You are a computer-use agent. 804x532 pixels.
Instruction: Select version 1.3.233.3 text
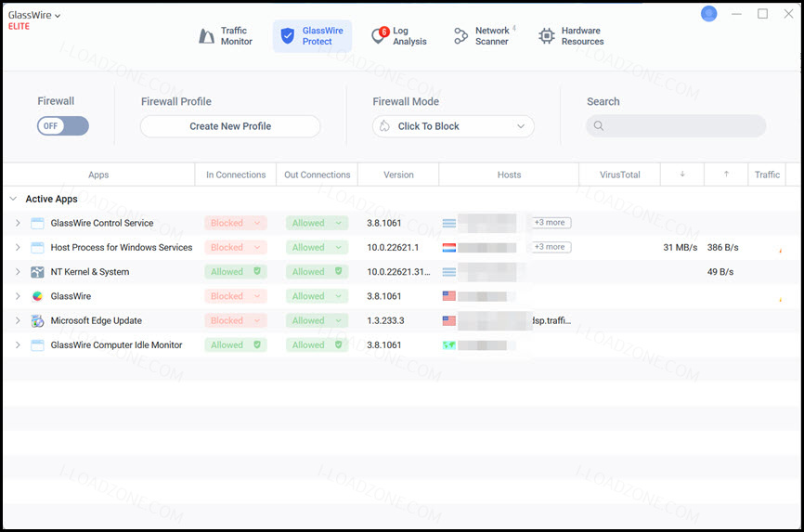click(385, 320)
